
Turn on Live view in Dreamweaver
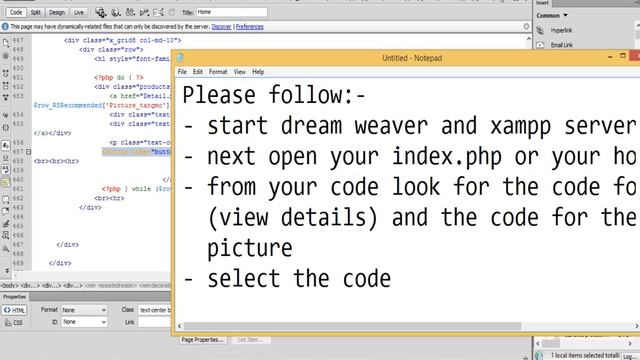(x=79, y=12)
